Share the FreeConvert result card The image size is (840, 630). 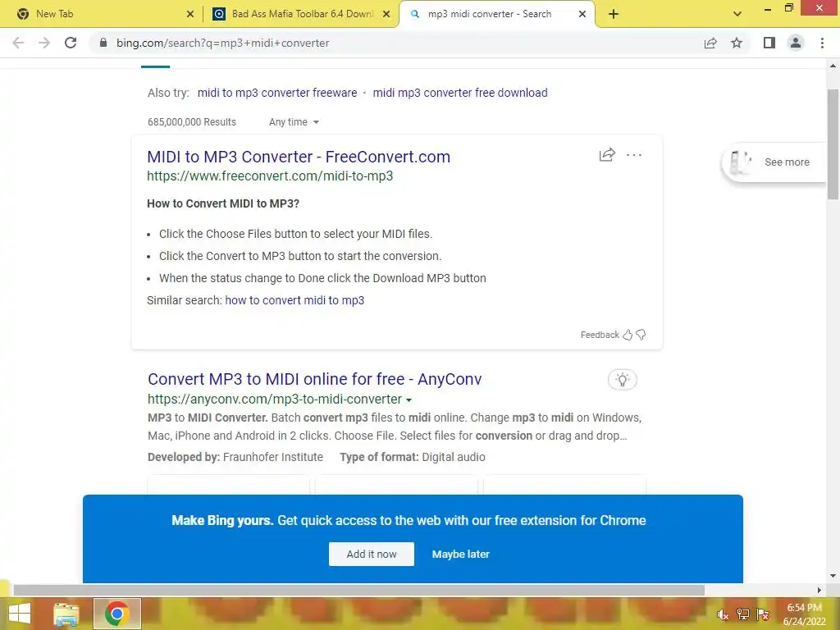[607, 155]
